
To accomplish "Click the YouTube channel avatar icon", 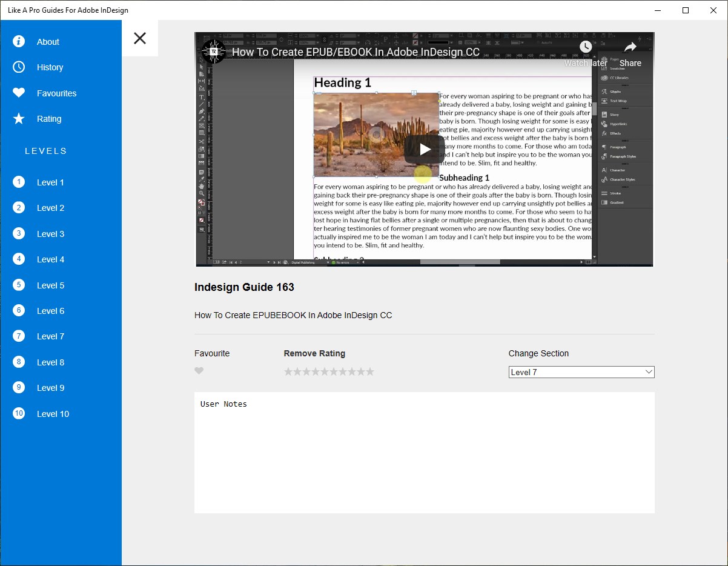I will coord(214,52).
